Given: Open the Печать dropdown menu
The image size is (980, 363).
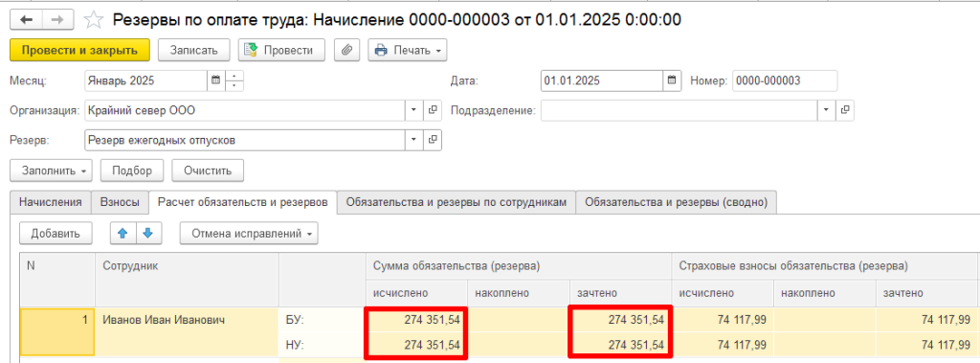Looking at the screenshot, I should [408, 51].
